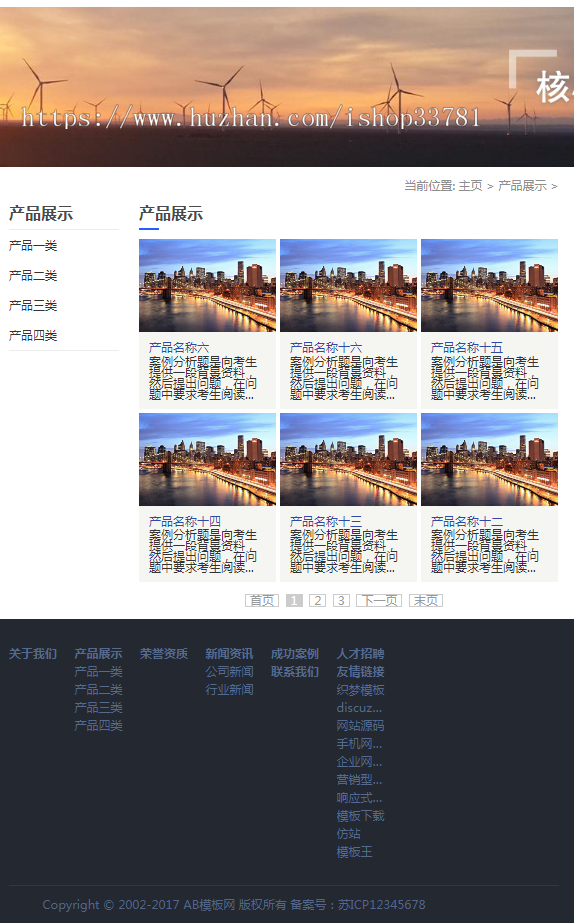Click product title 产品名称十五
The width and height of the screenshot is (574, 924).
point(467,348)
